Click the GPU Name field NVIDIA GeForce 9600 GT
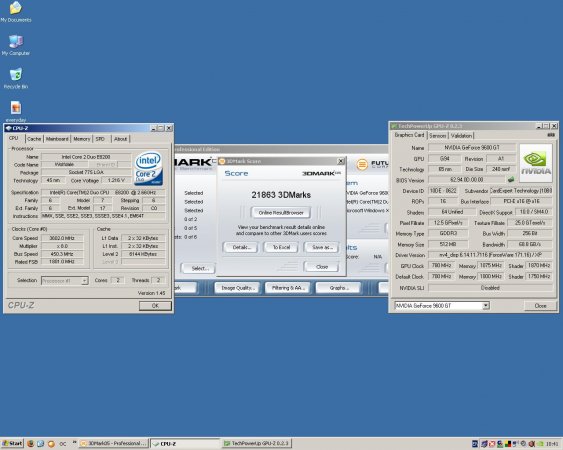The image size is (563, 450). pos(472,148)
